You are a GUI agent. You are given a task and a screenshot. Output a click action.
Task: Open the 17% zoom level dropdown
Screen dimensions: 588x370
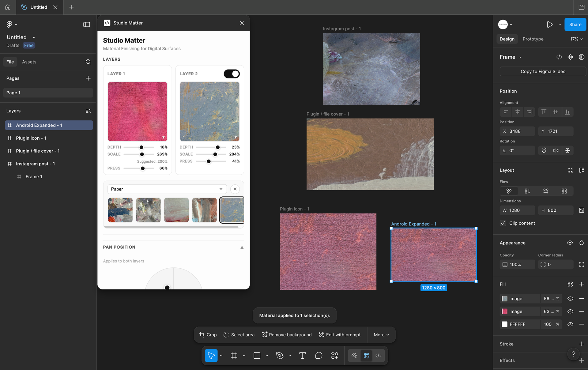576,39
